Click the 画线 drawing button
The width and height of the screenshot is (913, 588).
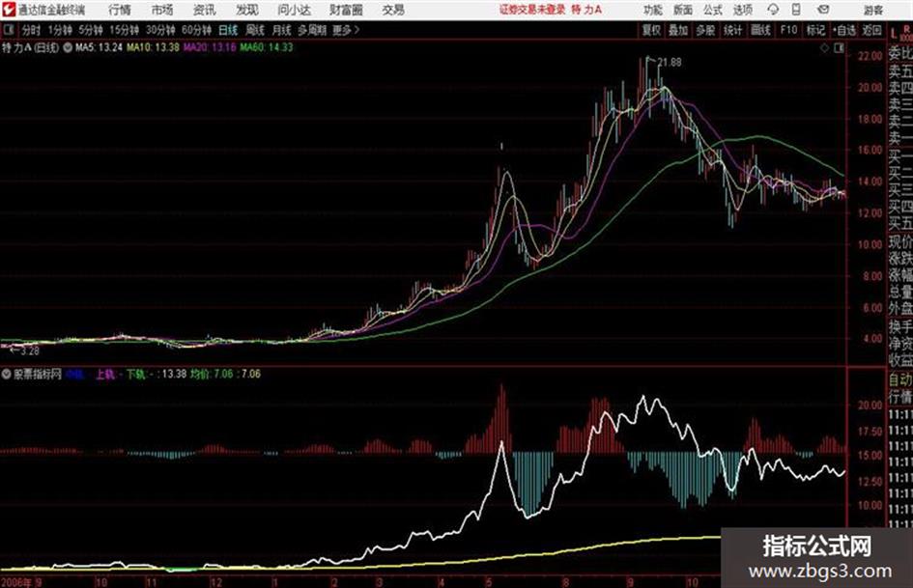(x=760, y=30)
